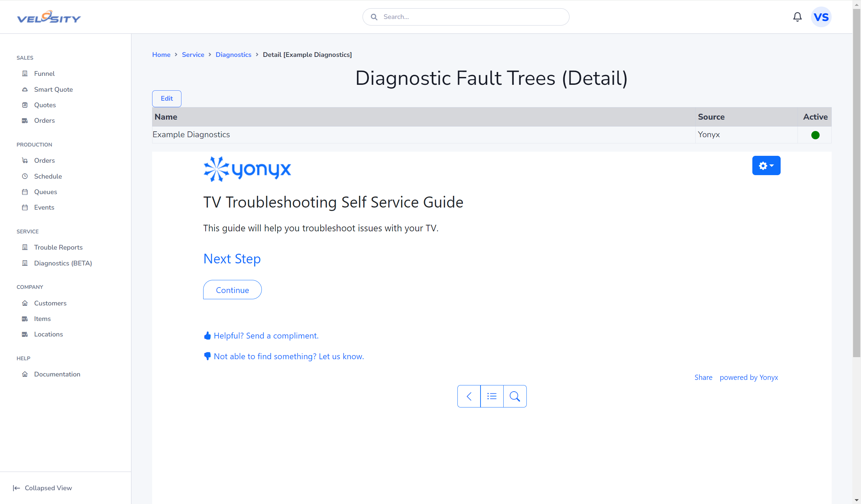Enable the search icon in diagnostic viewer
The height and width of the screenshot is (504, 861).
coord(515,396)
